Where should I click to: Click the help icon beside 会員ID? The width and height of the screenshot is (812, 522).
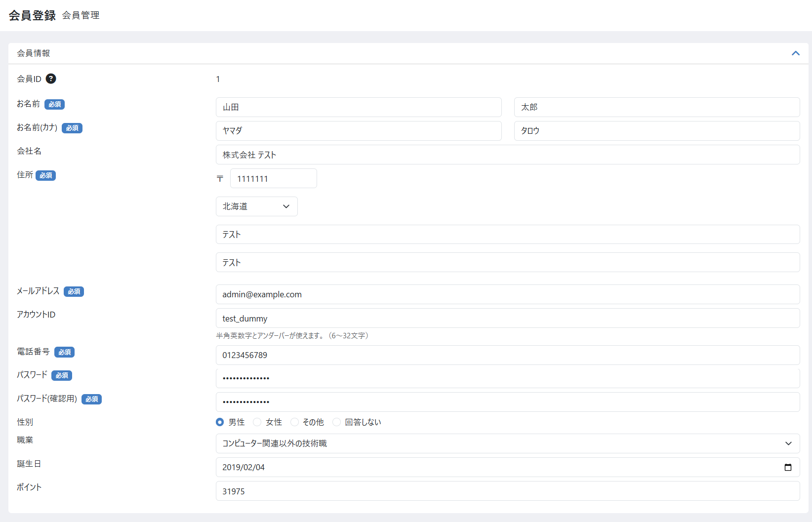51,79
